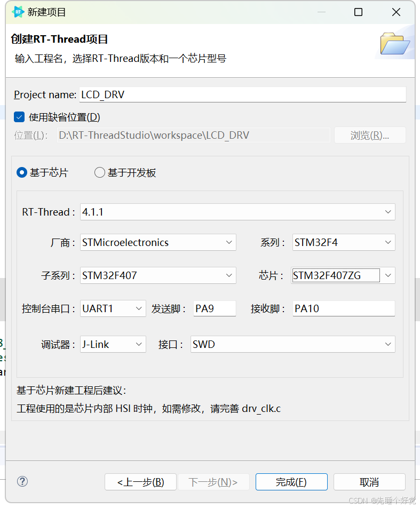
Task: Select the 基于开发板 radio button
Action: pyautogui.click(x=99, y=172)
